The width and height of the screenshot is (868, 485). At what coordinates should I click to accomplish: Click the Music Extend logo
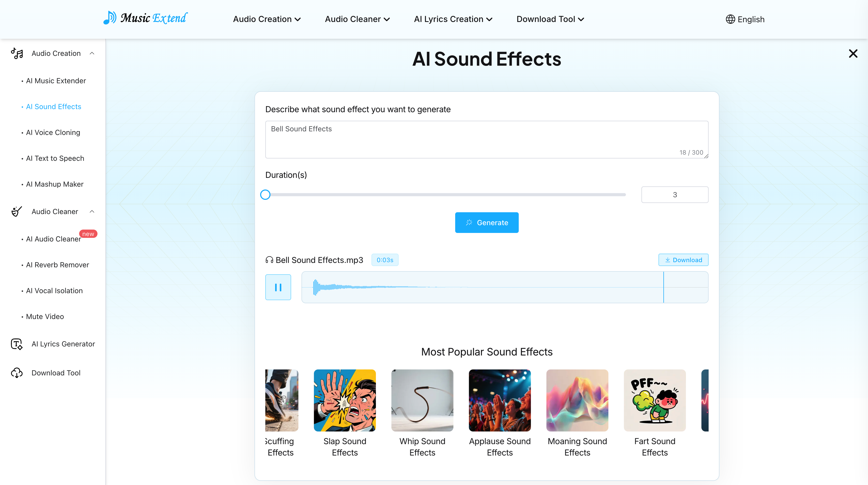[145, 18]
